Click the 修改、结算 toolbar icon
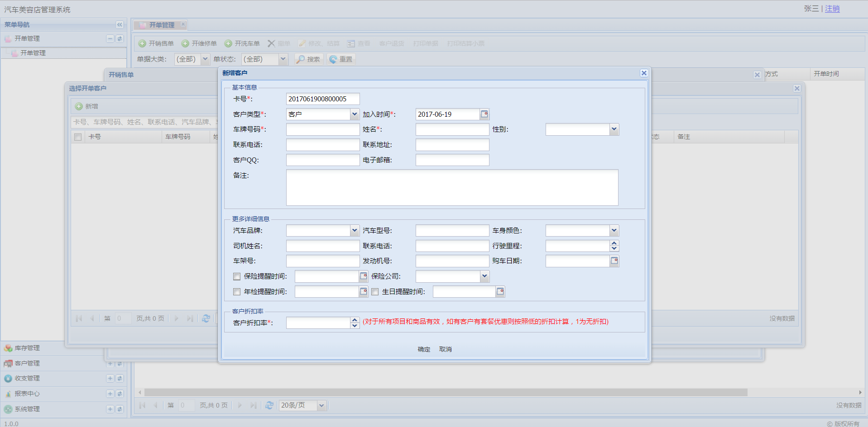This screenshot has height=427, width=868. [319, 43]
